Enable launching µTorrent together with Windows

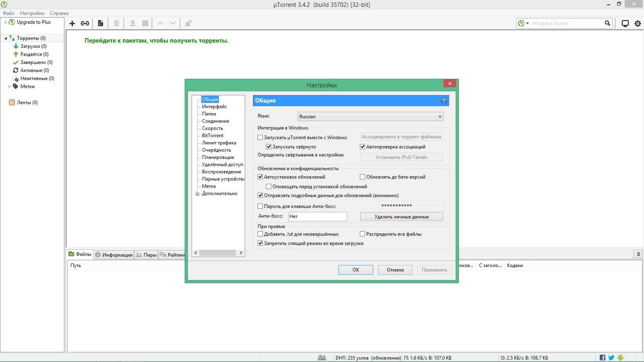coord(260,137)
